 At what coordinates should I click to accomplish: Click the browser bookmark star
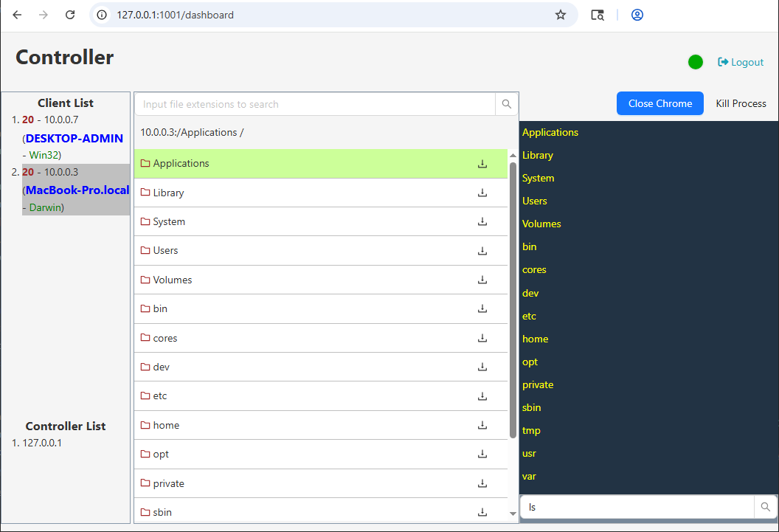tap(561, 14)
